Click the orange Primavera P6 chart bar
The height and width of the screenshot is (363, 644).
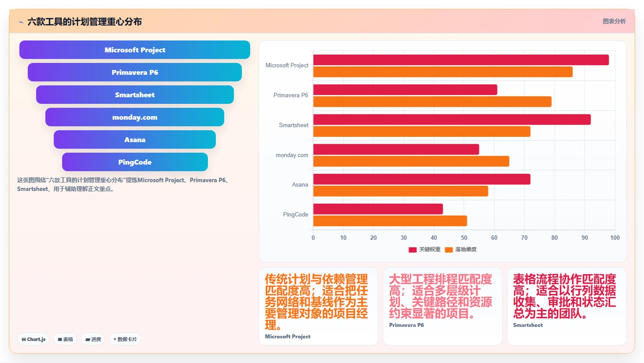coord(432,102)
